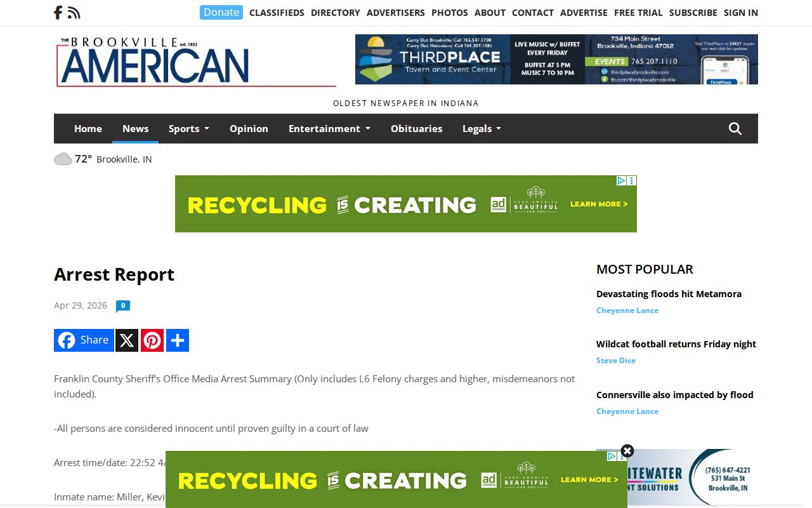Viewport: 812px width, 508px height.
Task: Read Wildcat football returns Friday night
Action: point(676,344)
